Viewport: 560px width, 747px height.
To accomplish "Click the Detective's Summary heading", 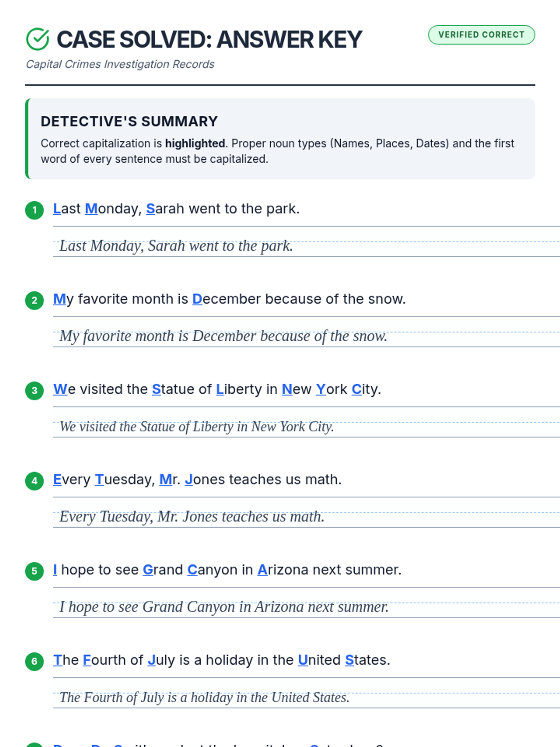I will (129, 121).
